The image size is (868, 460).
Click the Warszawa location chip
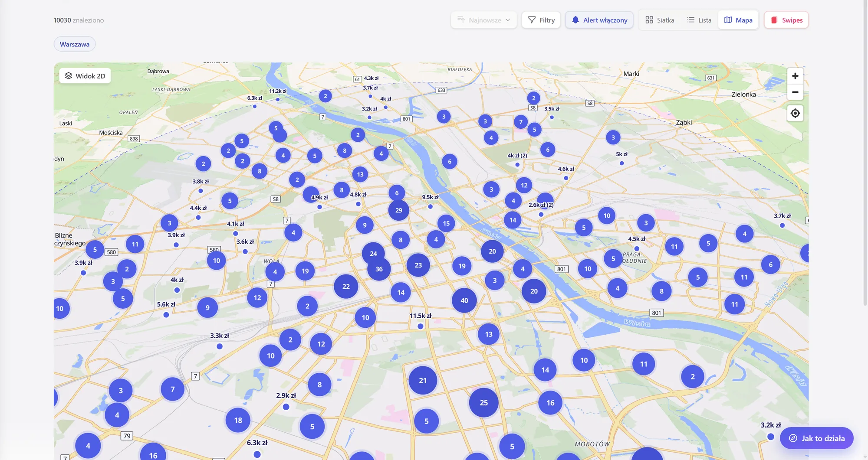coord(75,44)
